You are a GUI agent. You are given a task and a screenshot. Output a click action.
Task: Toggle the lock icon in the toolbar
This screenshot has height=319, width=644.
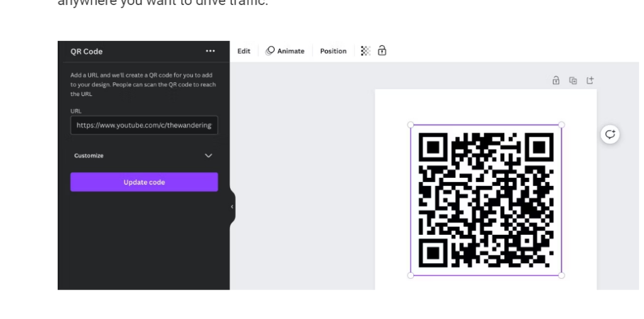382,51
